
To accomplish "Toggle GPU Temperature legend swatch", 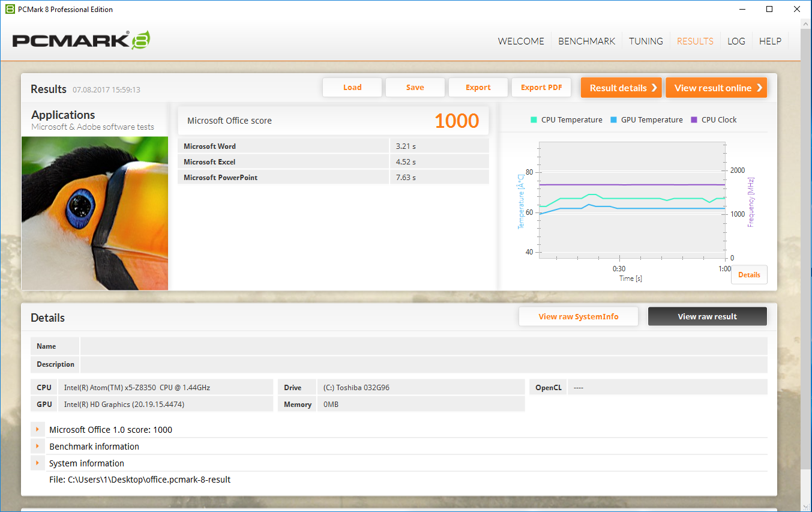I will [x=614, y=119].
